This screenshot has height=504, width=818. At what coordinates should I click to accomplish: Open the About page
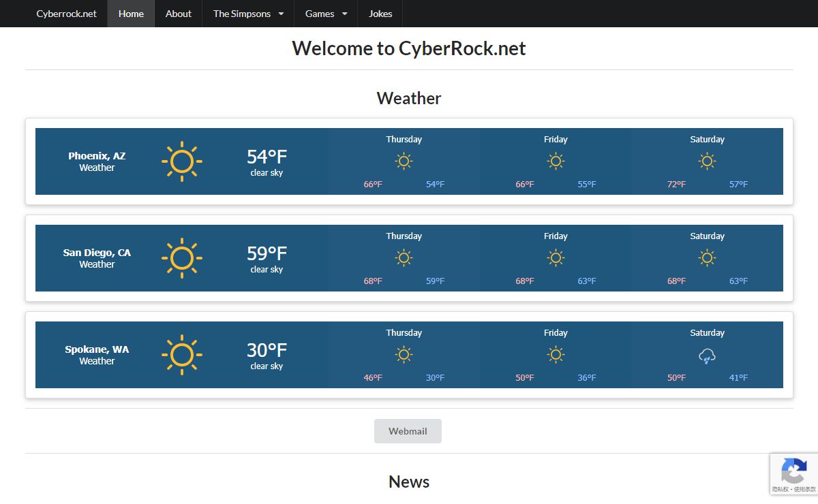coord(179,14)
